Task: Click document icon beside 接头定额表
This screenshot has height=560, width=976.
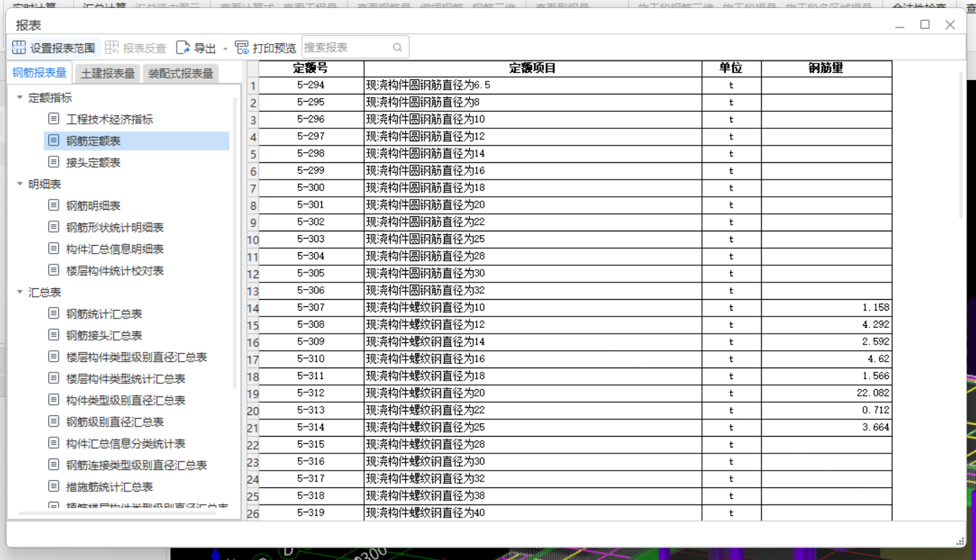Action: (x=53, y=162)
